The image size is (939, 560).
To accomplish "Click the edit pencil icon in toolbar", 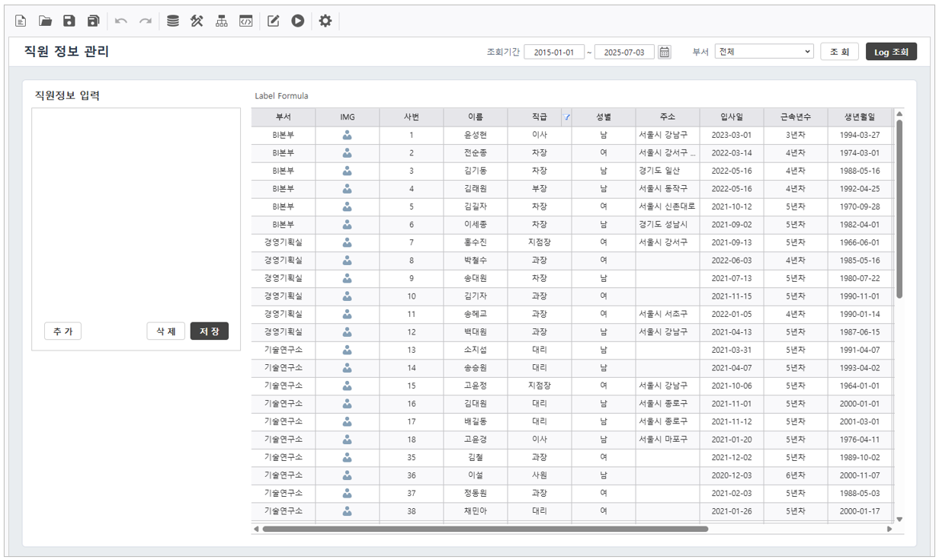I will pos(273,21).
